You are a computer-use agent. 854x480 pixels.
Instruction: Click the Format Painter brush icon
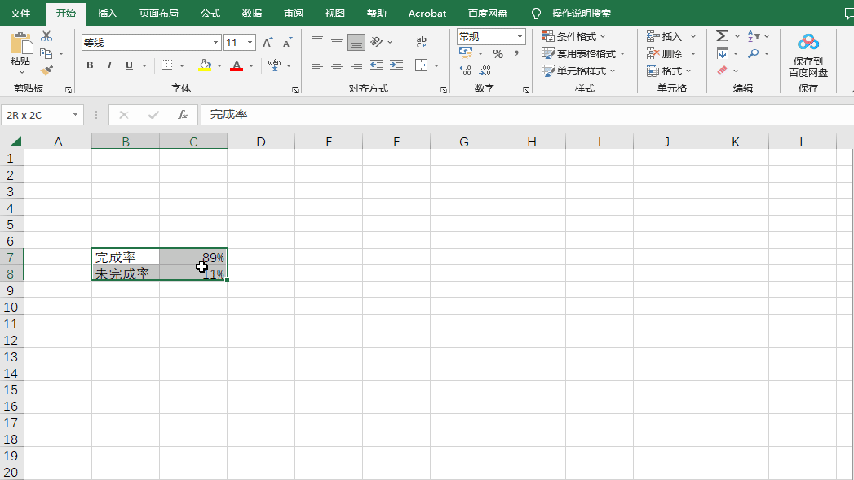(x=46, y=70)
